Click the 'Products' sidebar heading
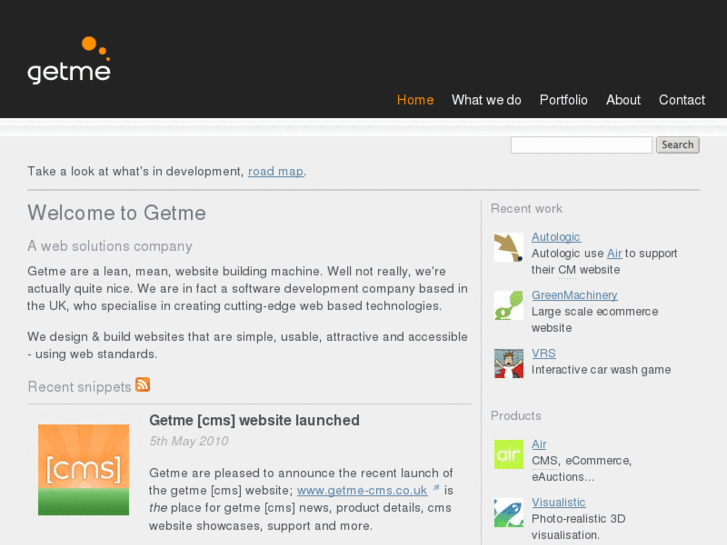This screenshot has height=545, width=727. (516, 416)
